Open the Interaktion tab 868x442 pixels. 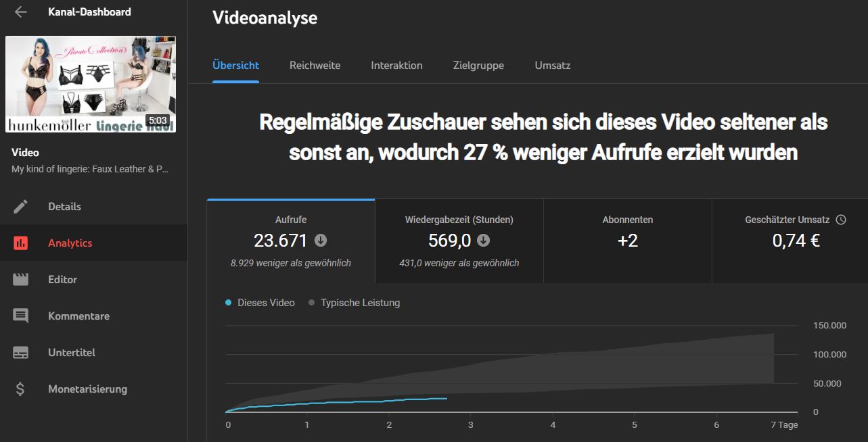tap(396, 66)
